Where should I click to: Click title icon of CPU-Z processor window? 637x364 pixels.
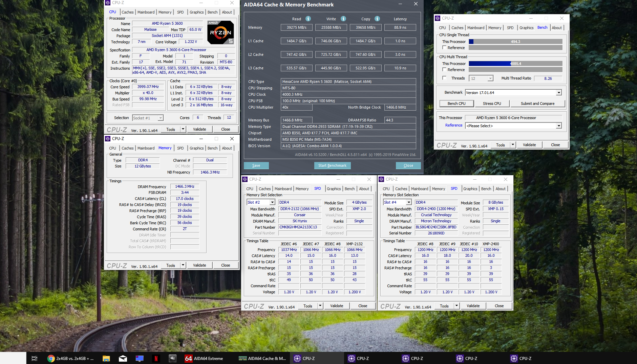tap(108, 3)
